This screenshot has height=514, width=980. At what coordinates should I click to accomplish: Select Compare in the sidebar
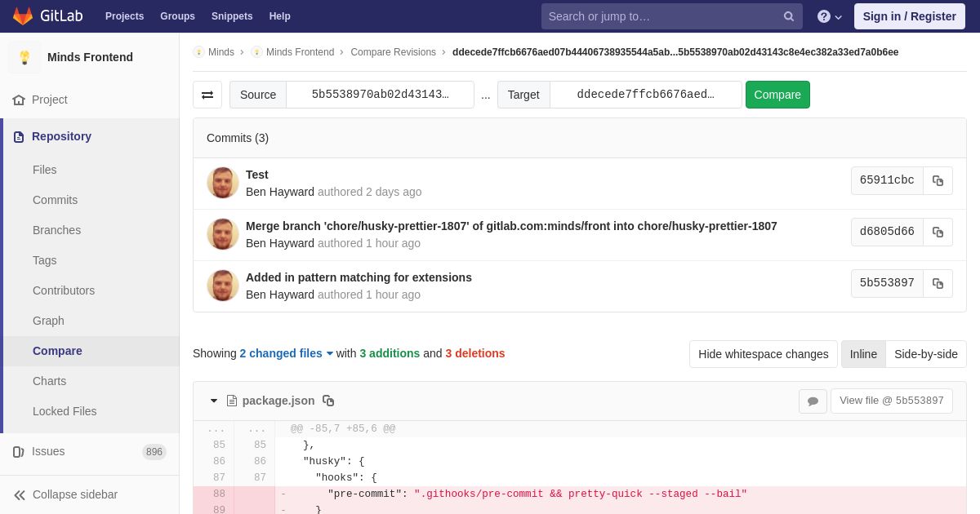[x=57, y=351]
